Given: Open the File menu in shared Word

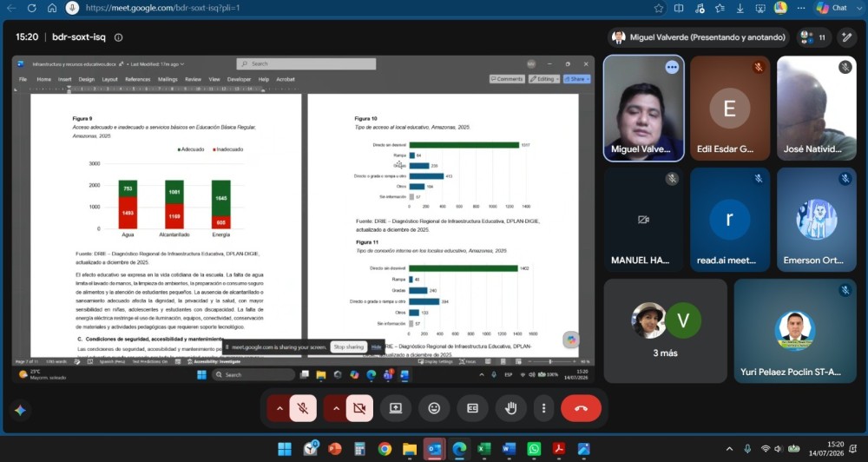Looking at the screenshot, I should (23, 79).
